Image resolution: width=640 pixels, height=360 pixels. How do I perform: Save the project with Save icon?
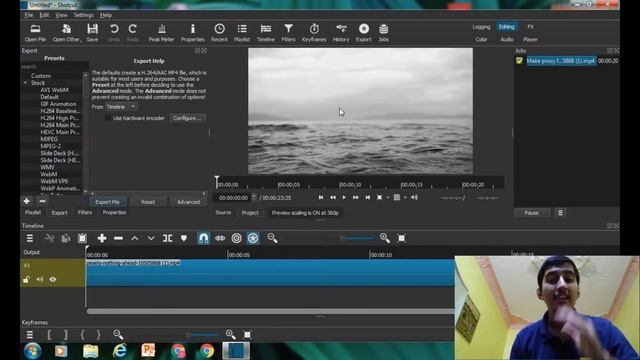(92, 33)
